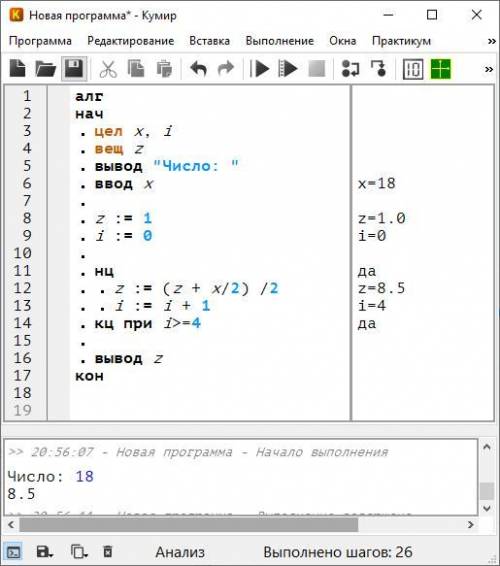Clear console output with the trash icon
Image resolution: width=500 pixels, height=566 pixels.
click(x=108, y=552)
